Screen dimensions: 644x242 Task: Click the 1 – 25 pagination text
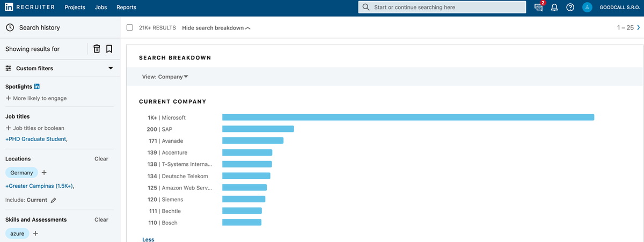click(625, 27)
